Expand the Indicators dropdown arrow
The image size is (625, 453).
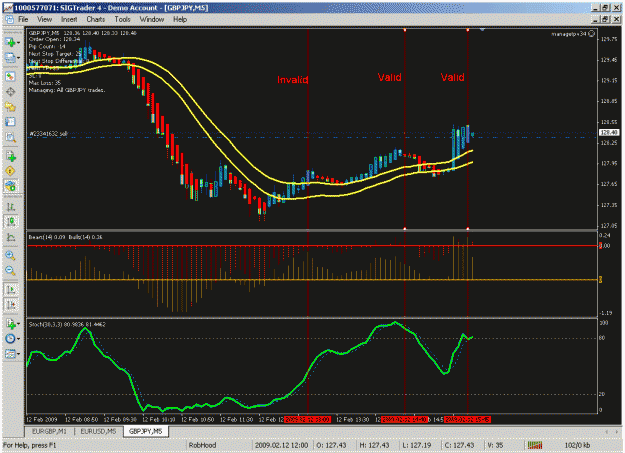pyautogui.click(x=18, y=324)
